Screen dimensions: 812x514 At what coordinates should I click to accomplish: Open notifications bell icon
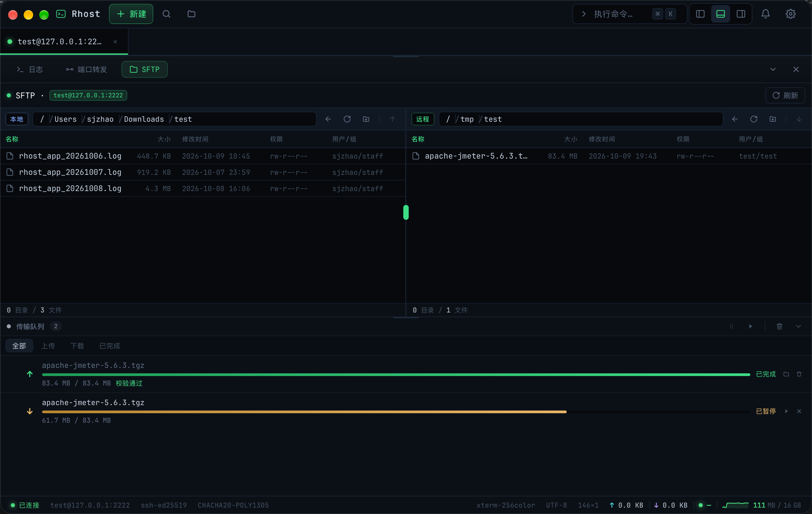click(x=766, y=14)
